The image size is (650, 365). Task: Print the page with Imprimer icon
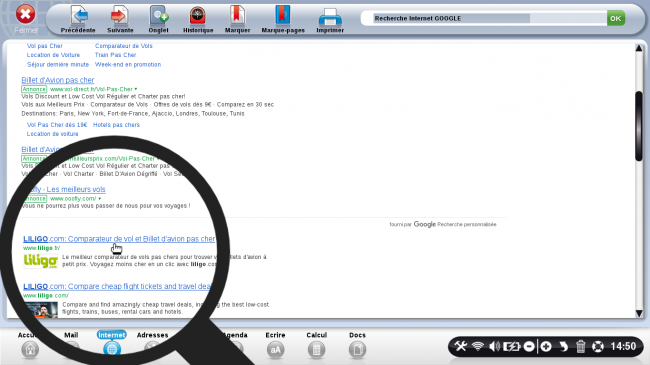[x=330, y=17]
